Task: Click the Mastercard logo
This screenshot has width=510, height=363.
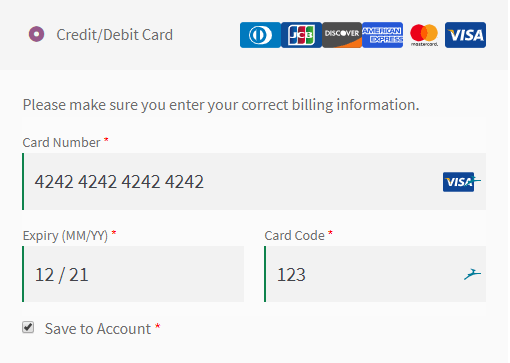Action: pyautogui.click(x=424, y=35)
